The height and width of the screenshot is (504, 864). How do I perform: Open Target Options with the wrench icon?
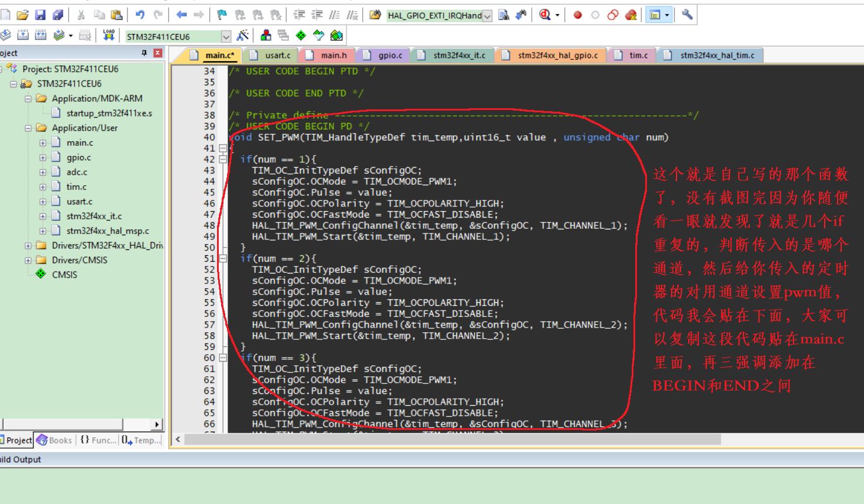(686, 15)
